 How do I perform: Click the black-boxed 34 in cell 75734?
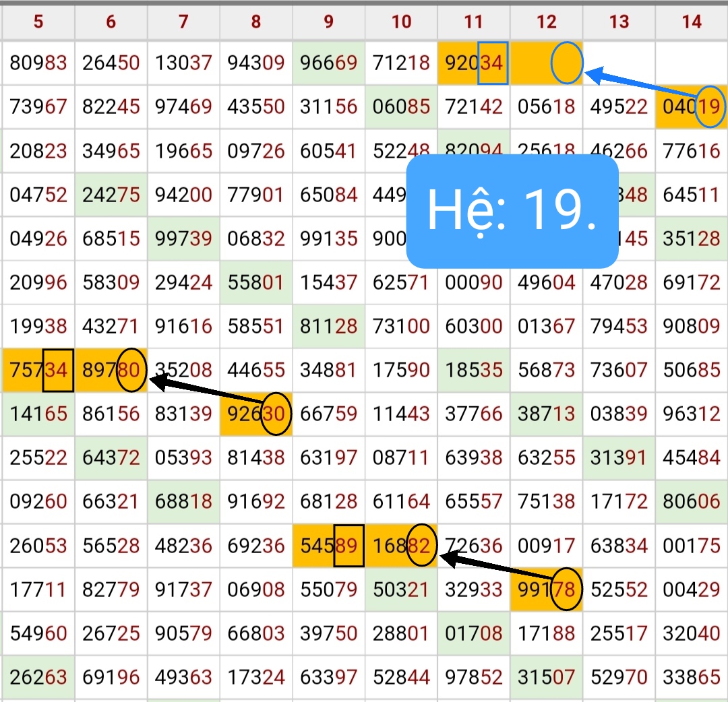[x=58, y=370]
